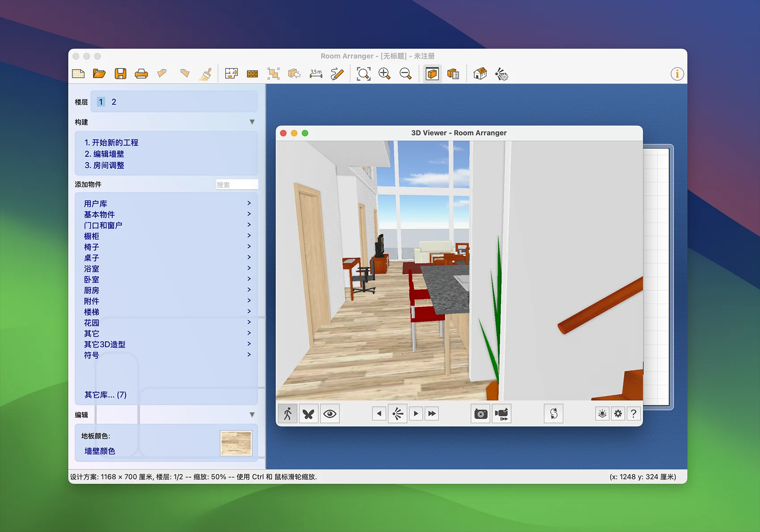This screenshot has height=532, width=760.
Task: Open the 附件 category
Action: pyautogui.click(x=167, y=301)
